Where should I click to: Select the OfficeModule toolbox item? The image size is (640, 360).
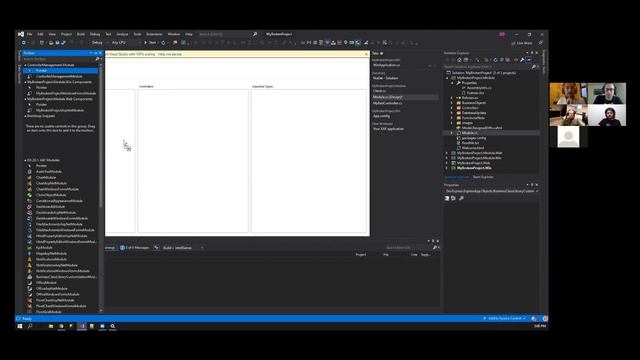pyautogui.click(x=46, y=282)
